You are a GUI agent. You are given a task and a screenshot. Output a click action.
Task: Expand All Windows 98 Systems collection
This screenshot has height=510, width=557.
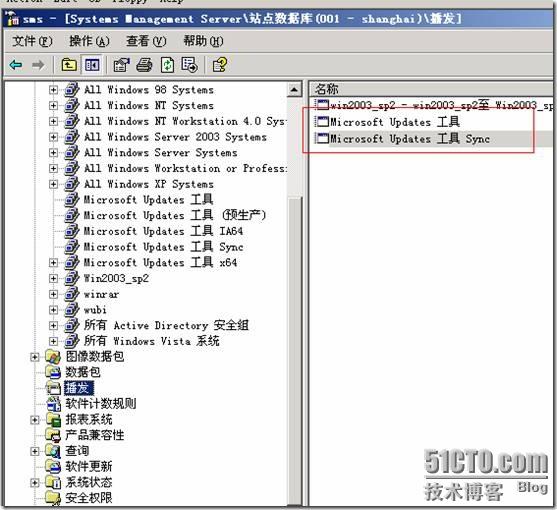(x=53, y=89)
